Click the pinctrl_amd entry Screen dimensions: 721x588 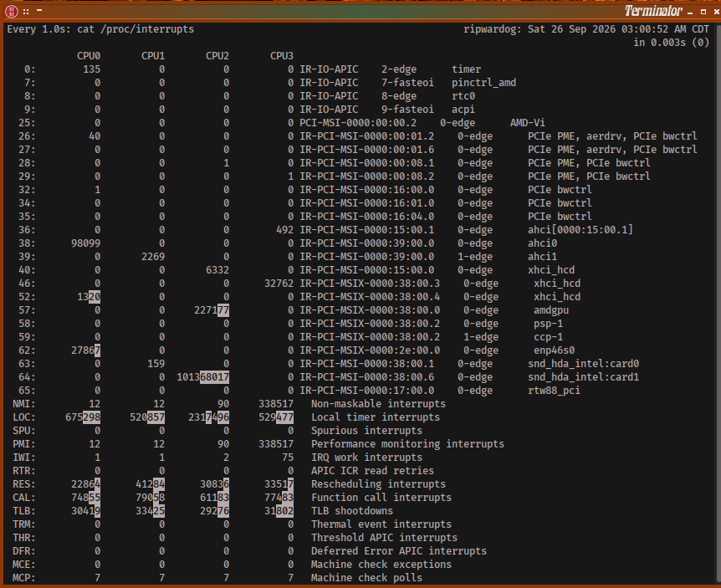(x=483, y=83)
